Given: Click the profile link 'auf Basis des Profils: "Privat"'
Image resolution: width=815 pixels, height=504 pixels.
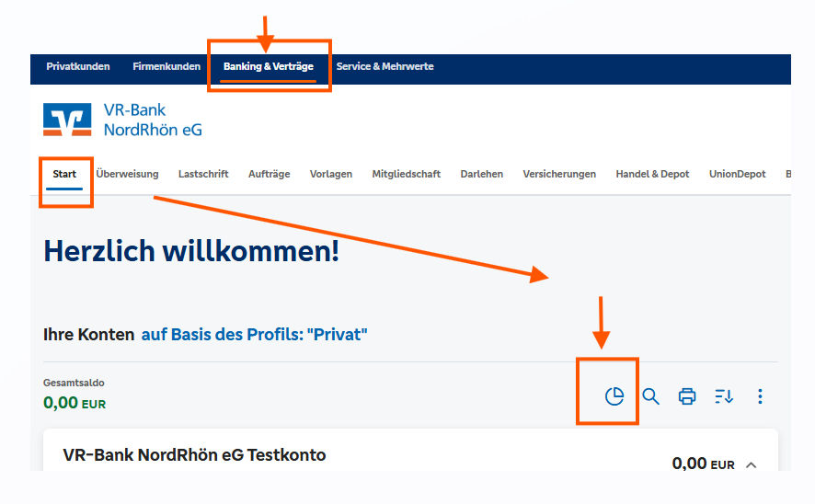Looking at the screenshot, I should coord(254,334).
